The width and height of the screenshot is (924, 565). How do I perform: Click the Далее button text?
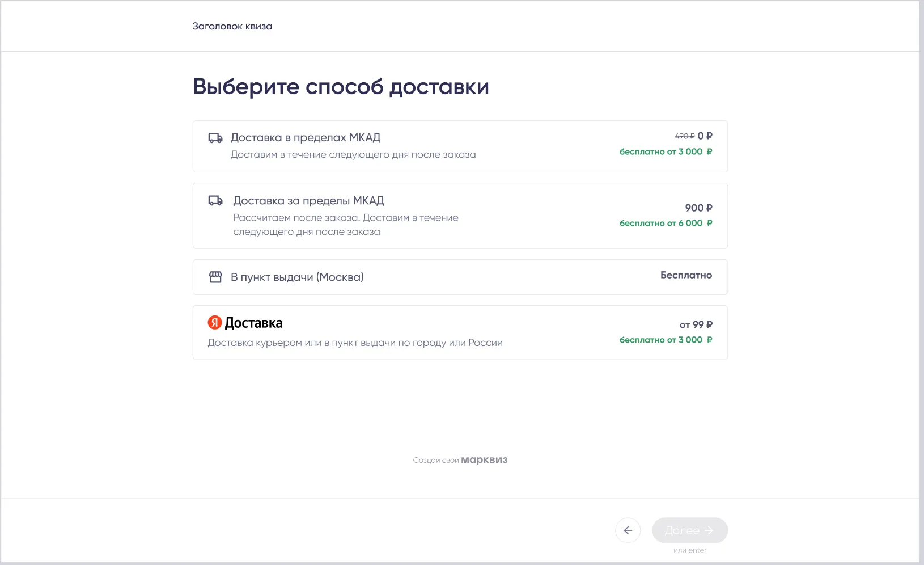pyautogui.click(x=682, y=530)
